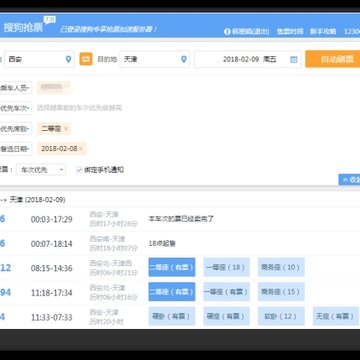Select 硬卧（有票） on the 11:33-07:33 train
This screenshot has width=360, height=360.
(x=172, y=316)
